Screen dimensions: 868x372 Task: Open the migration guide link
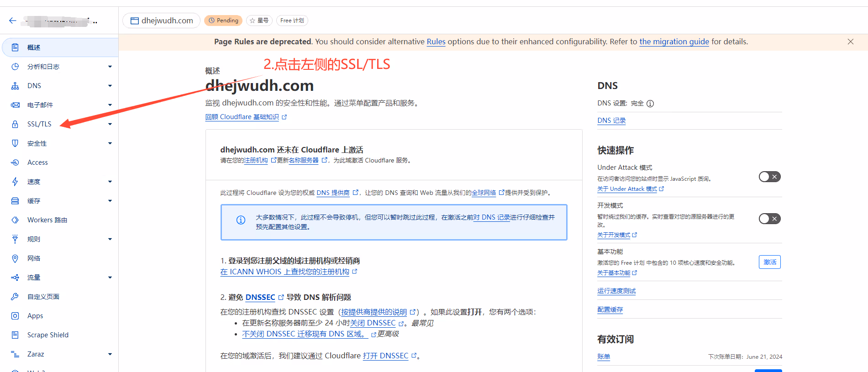674,42
